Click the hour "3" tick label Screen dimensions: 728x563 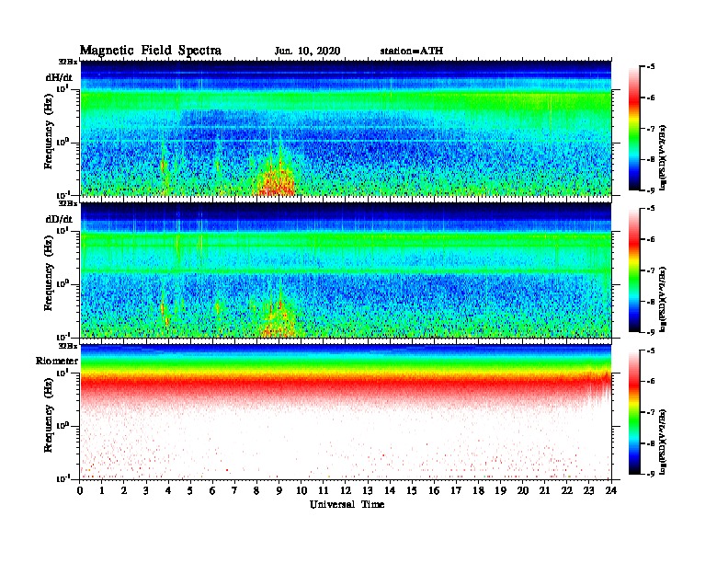pos(146,490)
